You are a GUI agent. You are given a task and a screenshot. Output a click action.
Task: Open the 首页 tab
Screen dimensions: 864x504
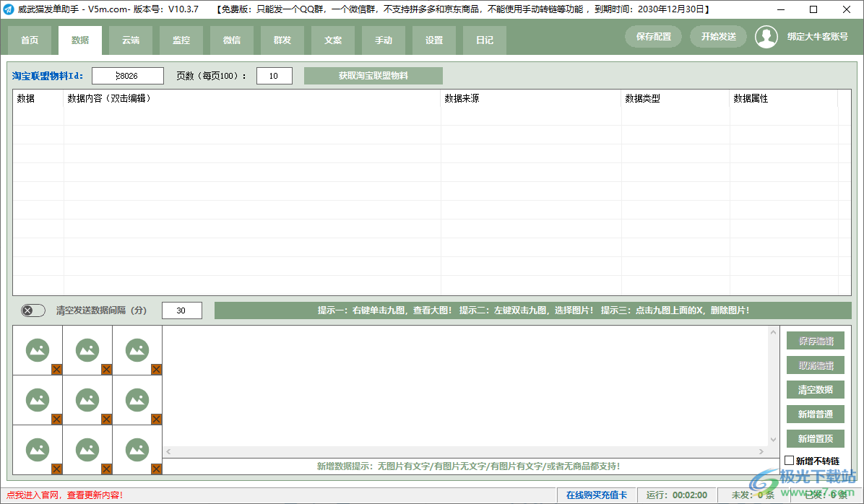click(30, 40)
